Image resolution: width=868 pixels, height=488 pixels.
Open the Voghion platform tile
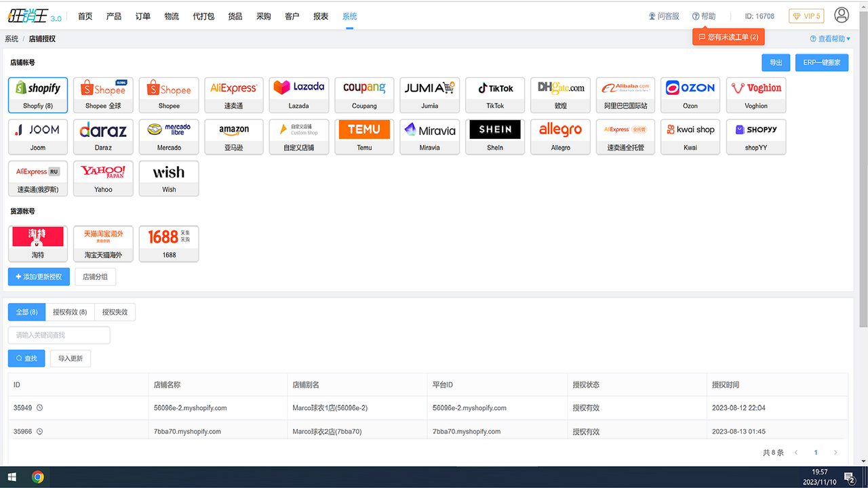tap(756, 95)
